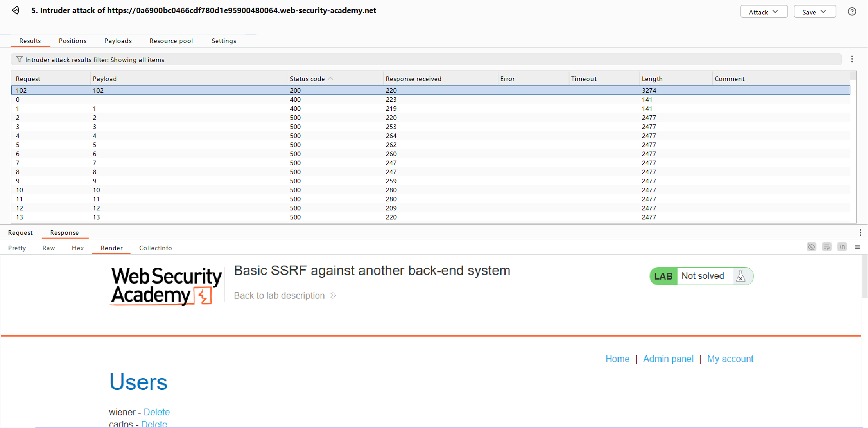Click the lab flask icon

pyautogui.click(x=741, y=276)
